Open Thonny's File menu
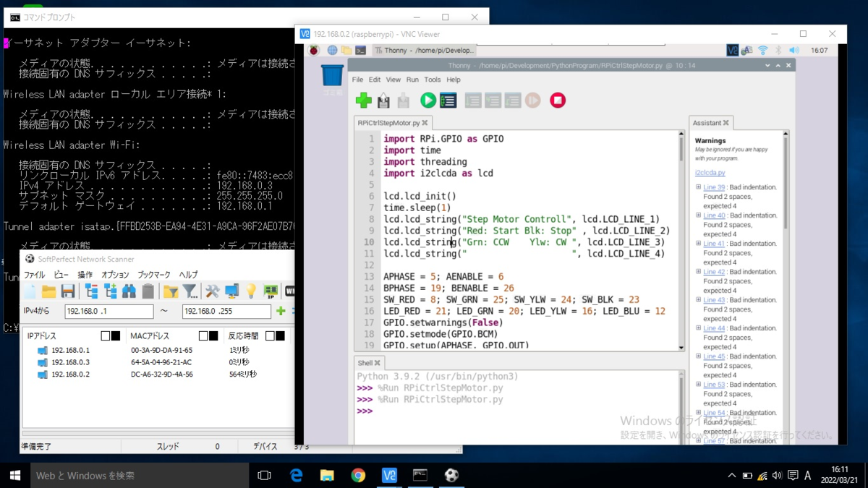 pyautogui.click(x=357, y=80)
